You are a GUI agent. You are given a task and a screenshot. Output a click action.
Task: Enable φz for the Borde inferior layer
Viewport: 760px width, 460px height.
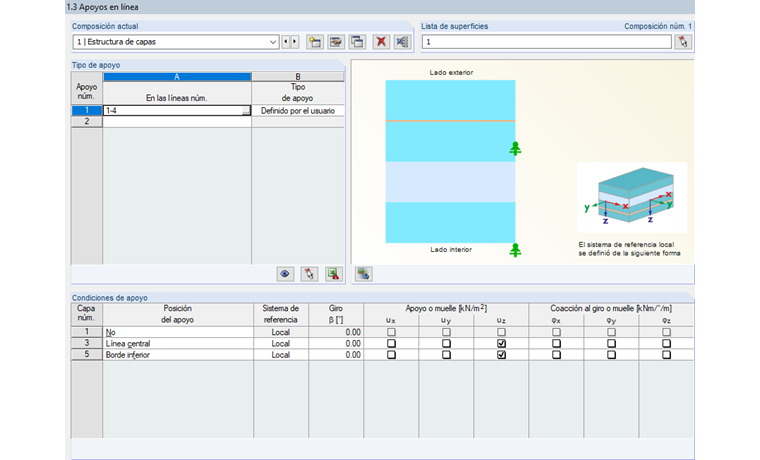[x=666, y=355]
